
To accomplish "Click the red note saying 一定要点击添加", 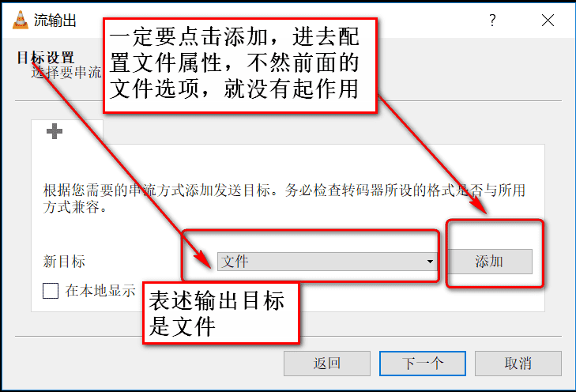I will [x=240, y=65].
